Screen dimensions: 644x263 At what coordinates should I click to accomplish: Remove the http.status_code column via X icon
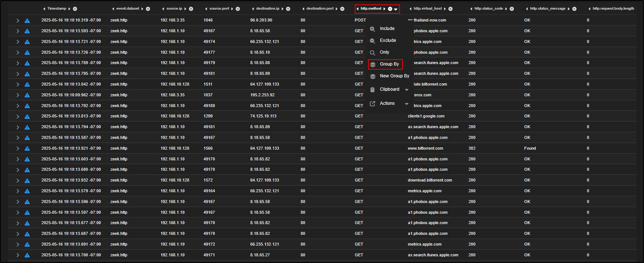pyautogui.click(x=512, y=9)
